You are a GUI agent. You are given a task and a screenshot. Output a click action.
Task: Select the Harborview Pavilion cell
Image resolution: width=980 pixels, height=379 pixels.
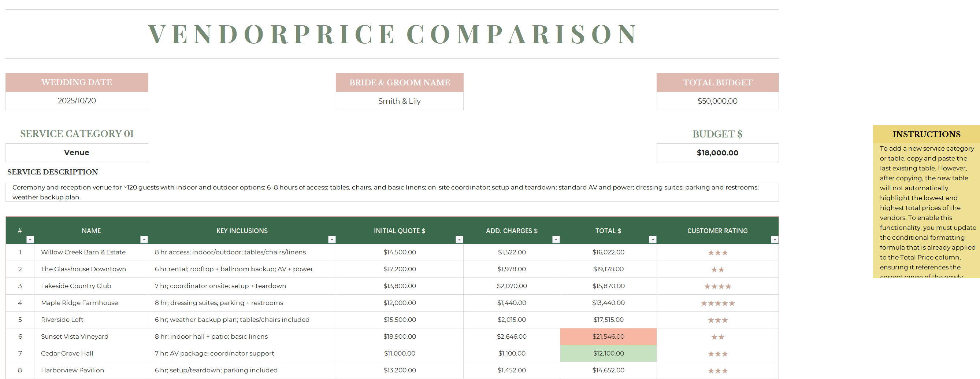coord(91,370)
